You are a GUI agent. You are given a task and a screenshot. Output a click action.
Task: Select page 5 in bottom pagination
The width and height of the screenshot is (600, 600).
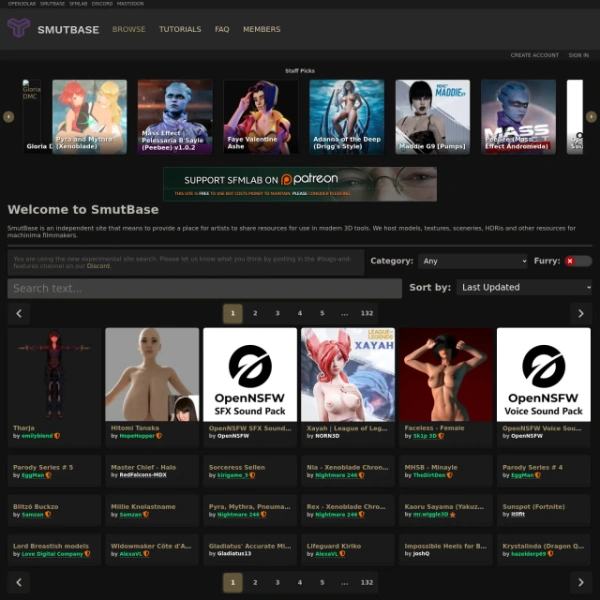[322, 582]
